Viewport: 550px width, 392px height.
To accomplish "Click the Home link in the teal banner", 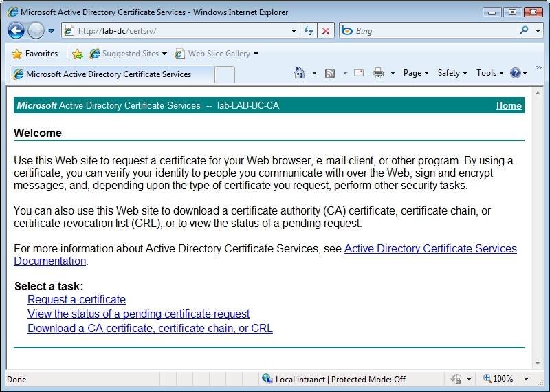I will 509,106.
